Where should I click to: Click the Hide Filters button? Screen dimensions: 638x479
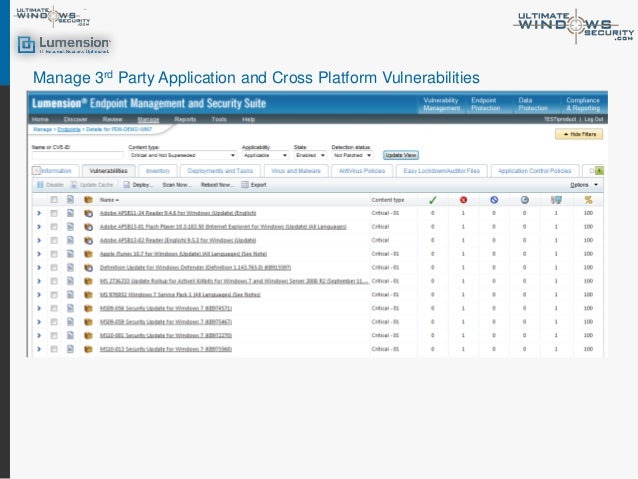[579, 134]
